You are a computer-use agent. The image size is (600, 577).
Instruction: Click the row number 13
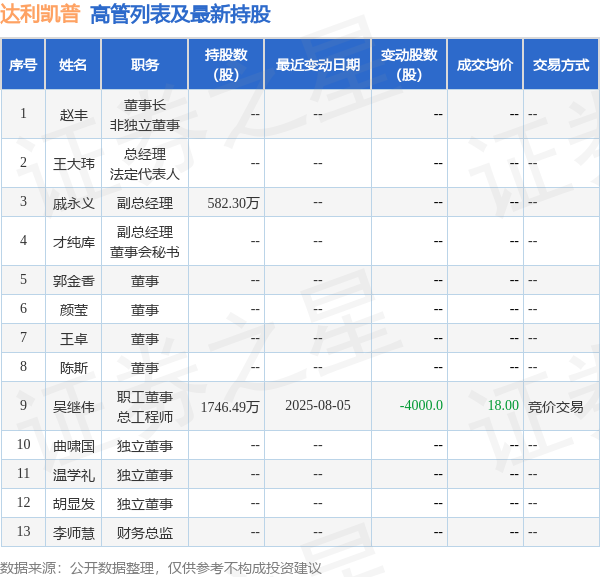(23, 531)
